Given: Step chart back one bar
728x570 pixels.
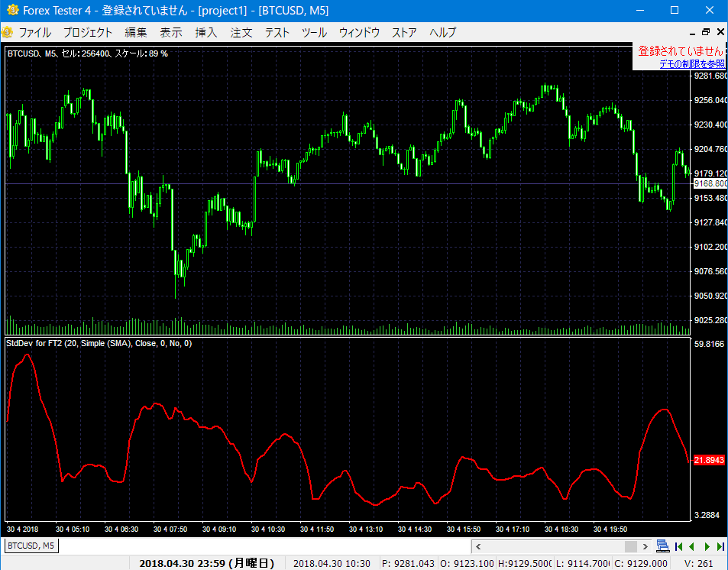Looking at the screenshot, I should click(x=692, y=546).
